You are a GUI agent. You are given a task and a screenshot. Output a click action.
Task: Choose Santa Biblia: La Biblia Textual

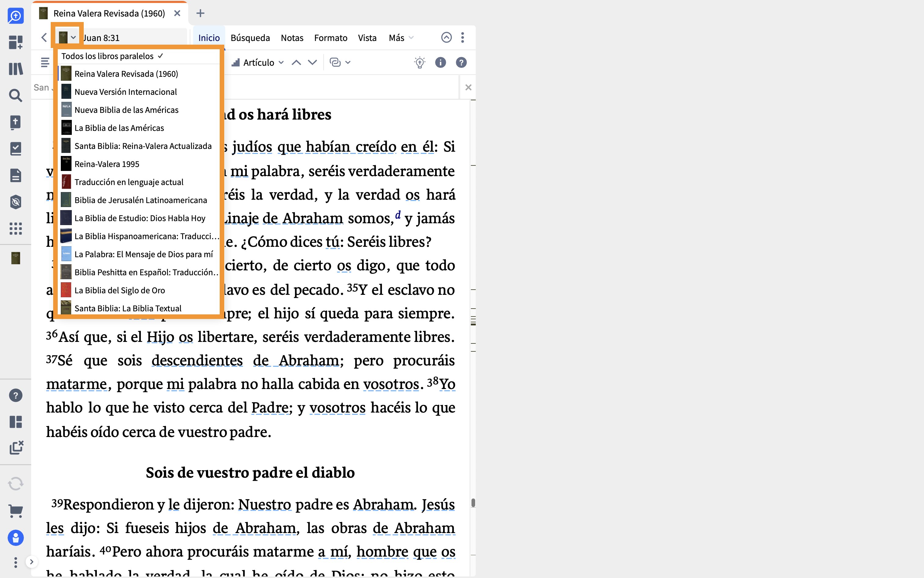point(139,308)
